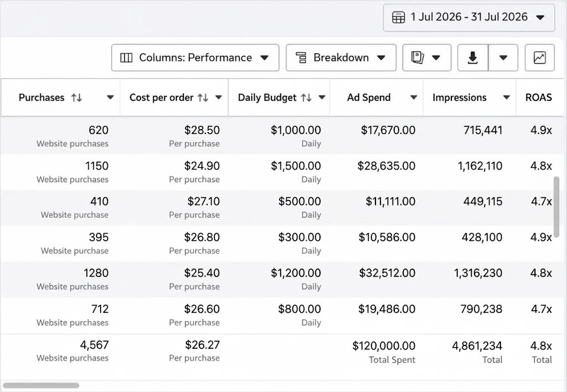Open the reports dropdown with stacked pages icon

click(427, 58)
